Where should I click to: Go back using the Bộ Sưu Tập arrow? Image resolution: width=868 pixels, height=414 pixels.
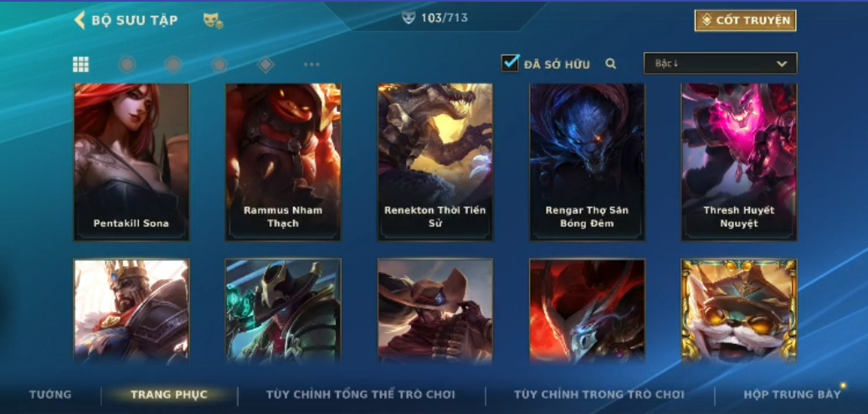[80, 20]
